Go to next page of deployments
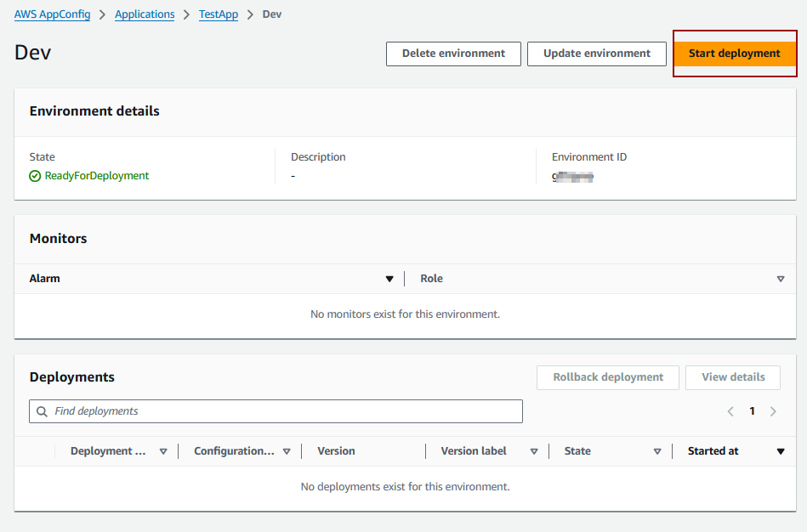 tap(773, 411)
